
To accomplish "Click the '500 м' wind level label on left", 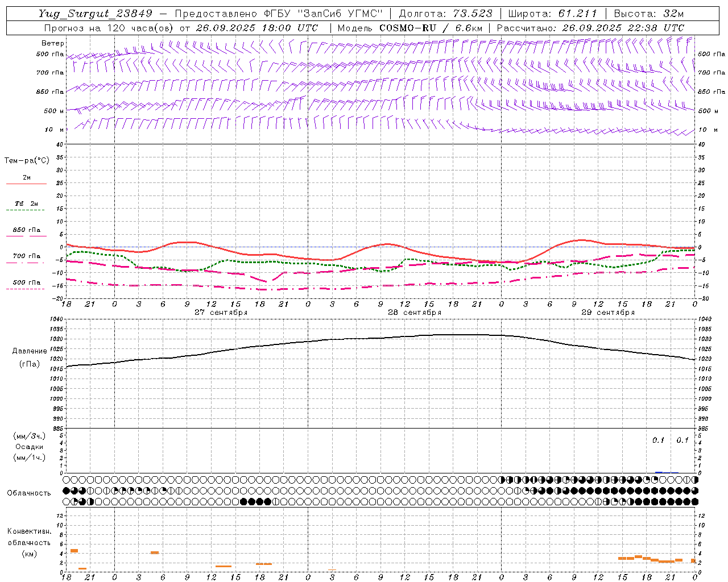I will point(54,111).
